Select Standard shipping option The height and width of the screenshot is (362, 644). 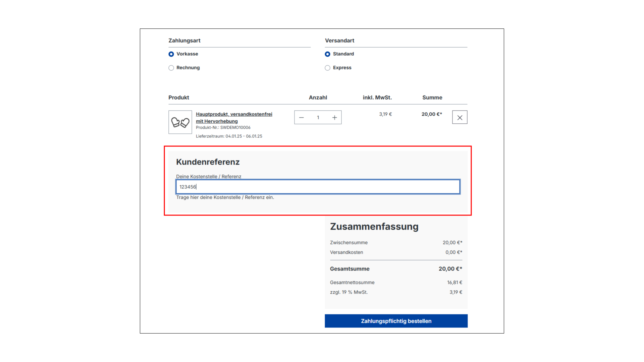(x=328, y=54)
